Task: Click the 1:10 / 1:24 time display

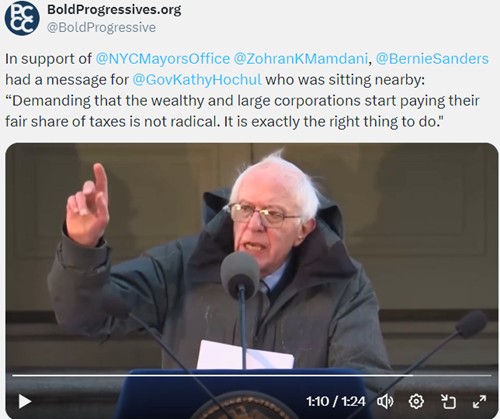Action: pos(336,401)
